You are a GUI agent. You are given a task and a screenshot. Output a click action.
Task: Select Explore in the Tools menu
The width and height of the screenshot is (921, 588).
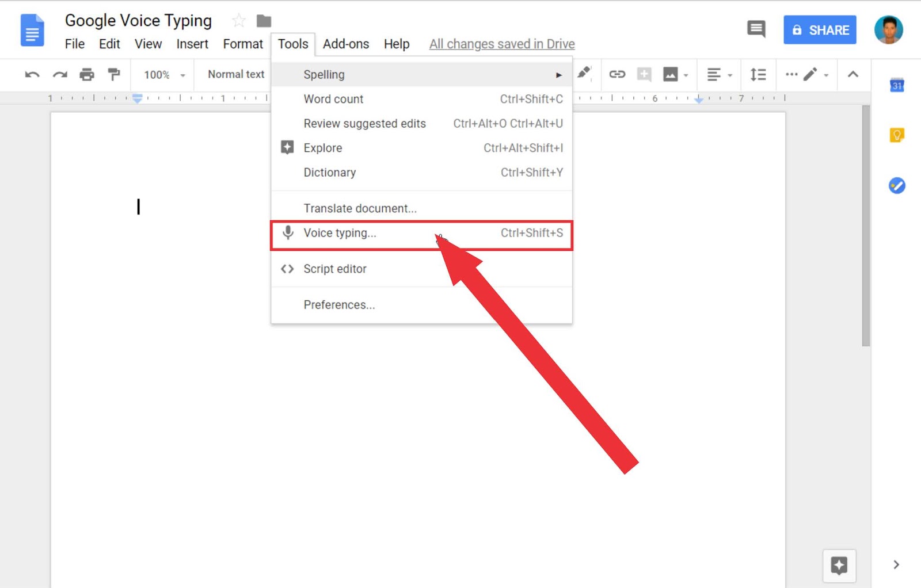[x=421, y=148]
